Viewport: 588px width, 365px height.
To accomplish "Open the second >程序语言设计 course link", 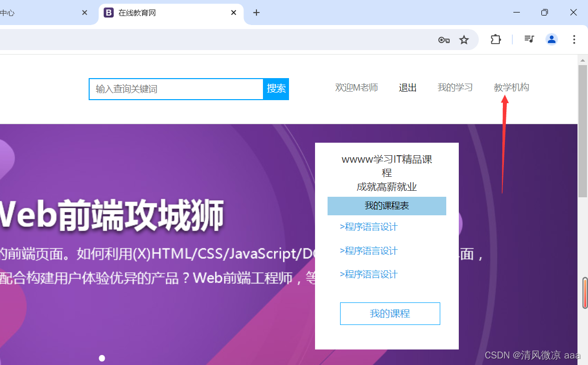I will click(x=369, y=251).
